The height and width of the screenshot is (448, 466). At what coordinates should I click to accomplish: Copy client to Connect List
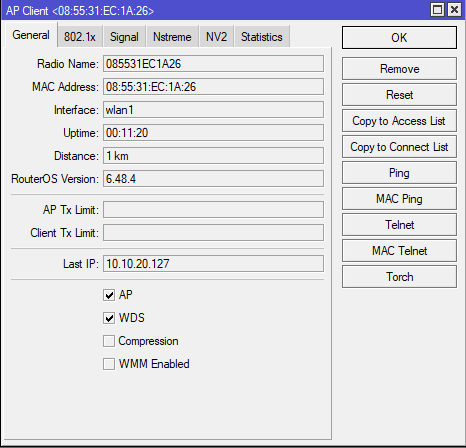(399, 147)
